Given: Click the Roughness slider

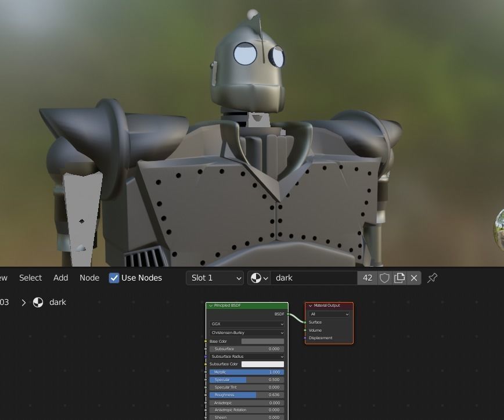Looking at the screenshot, I should coord(247,395).
